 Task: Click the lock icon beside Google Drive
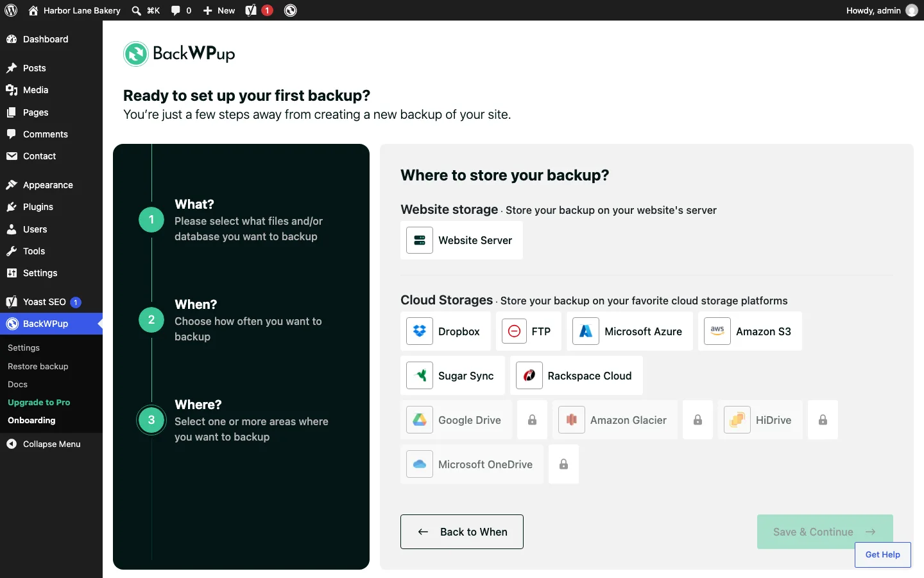point(532,420)
